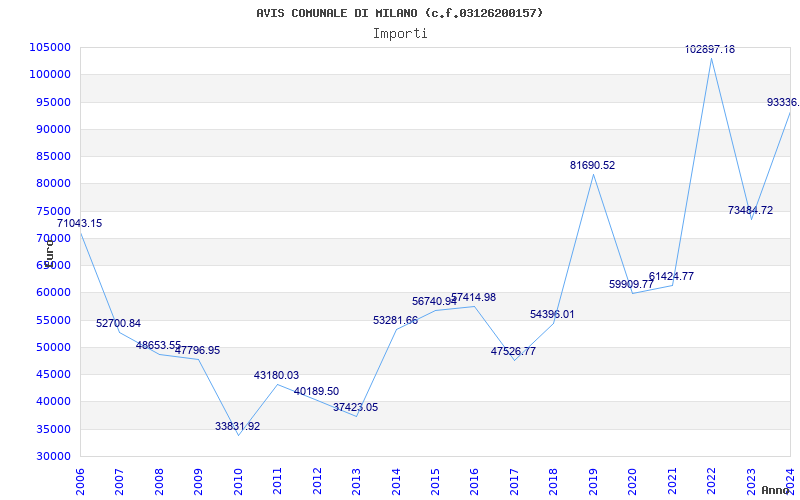Click the 105000 y-axis tick label
Screen dimensions: 800x500
click(49, 47)
